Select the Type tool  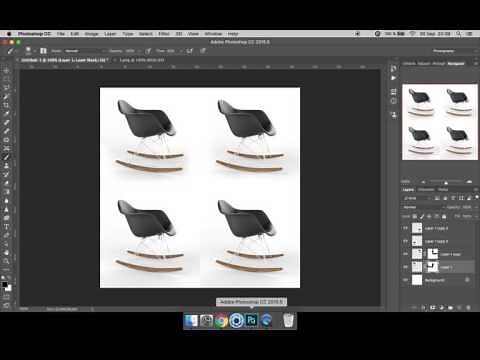6,227
